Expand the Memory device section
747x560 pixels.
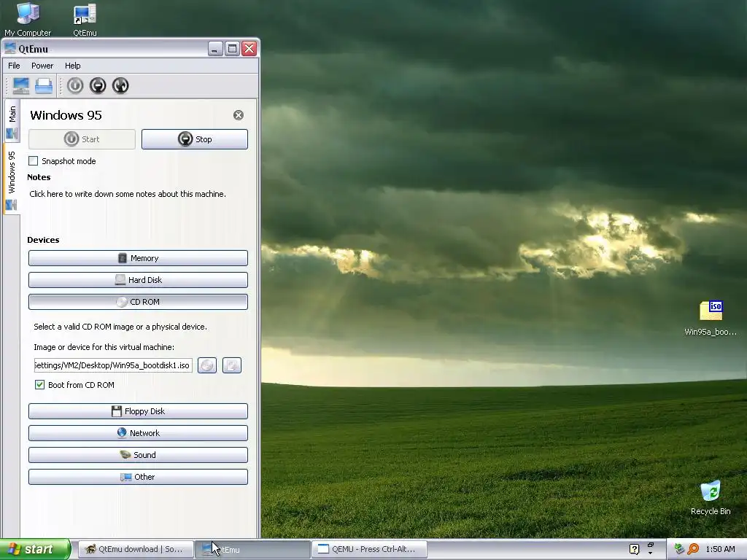pyautogui.click(x=138, y=258)
